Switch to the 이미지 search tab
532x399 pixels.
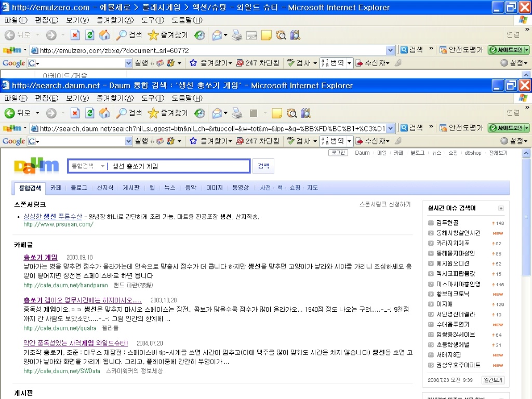tap(215, 188)
